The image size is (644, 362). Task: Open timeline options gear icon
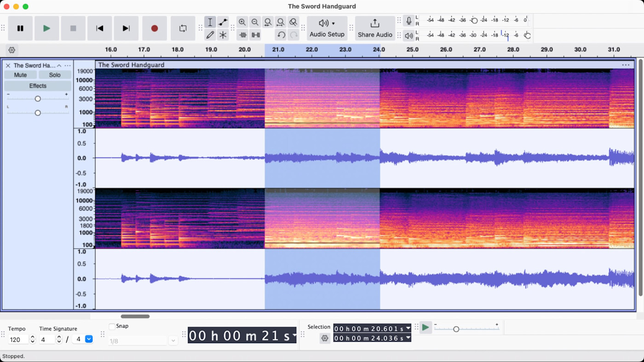[x=12, y=50]
